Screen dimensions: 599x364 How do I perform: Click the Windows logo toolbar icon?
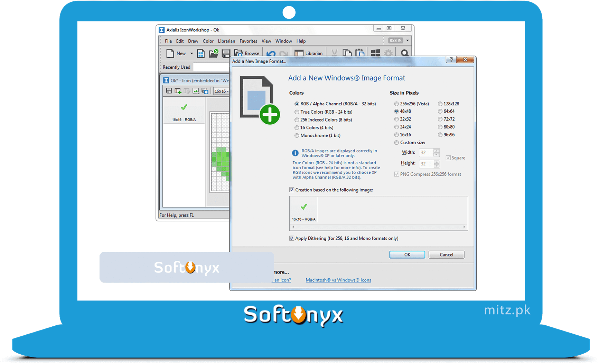[375, 53]
